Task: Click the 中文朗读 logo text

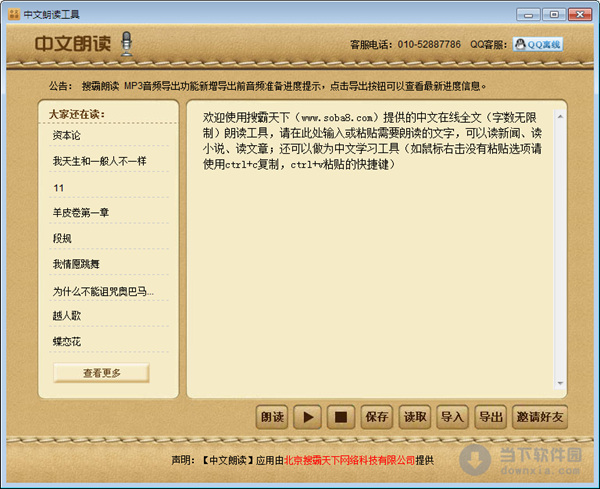Action: (73, 44)
